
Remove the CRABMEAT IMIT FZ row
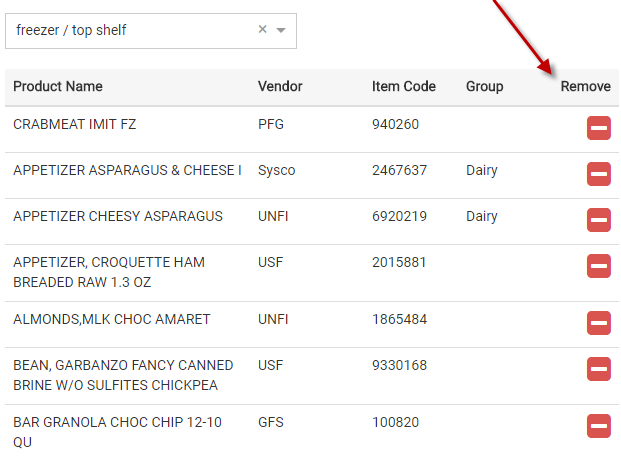pyautogui.click(x=598, y=128)
